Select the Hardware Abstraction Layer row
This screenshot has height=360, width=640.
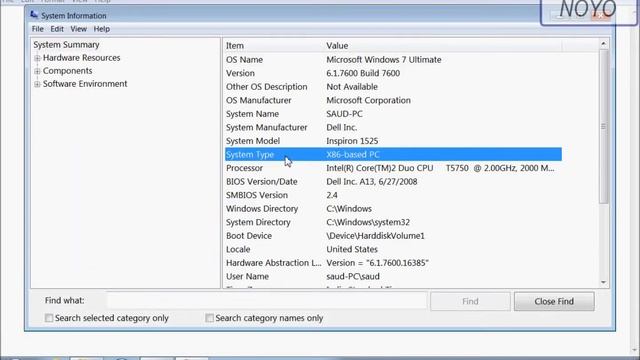coord(393,263)
